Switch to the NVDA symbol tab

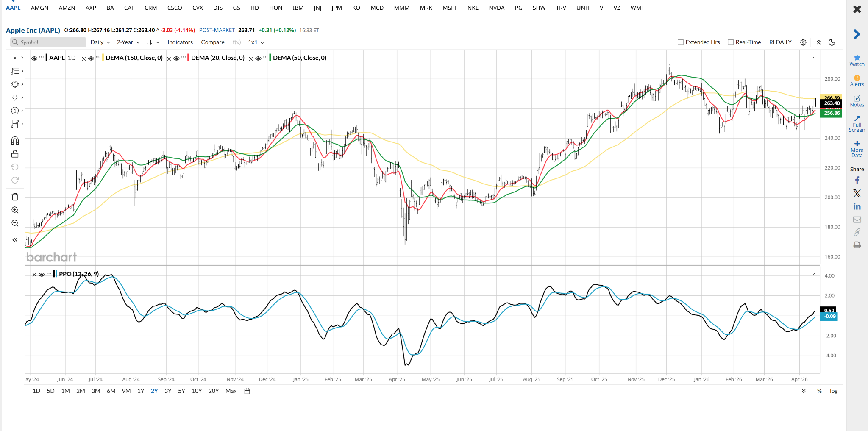[496, 8]
